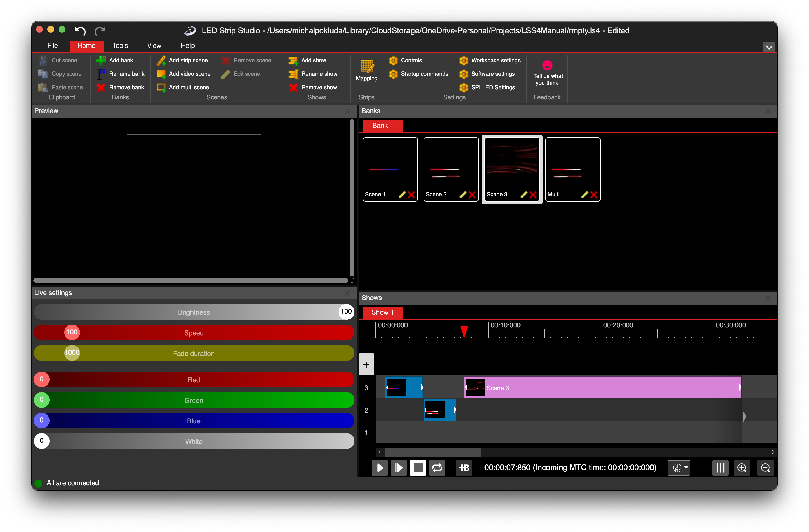This screenshot has width=809, height=532.
Task: Open the Tools ribbon tab
Action: pos(120,46)
